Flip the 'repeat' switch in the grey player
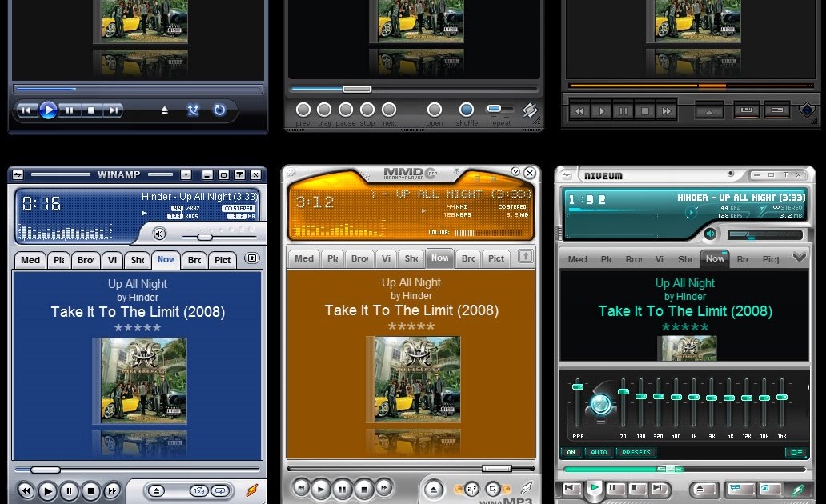This screenshot has width=826, height=504. coord(499,109)
